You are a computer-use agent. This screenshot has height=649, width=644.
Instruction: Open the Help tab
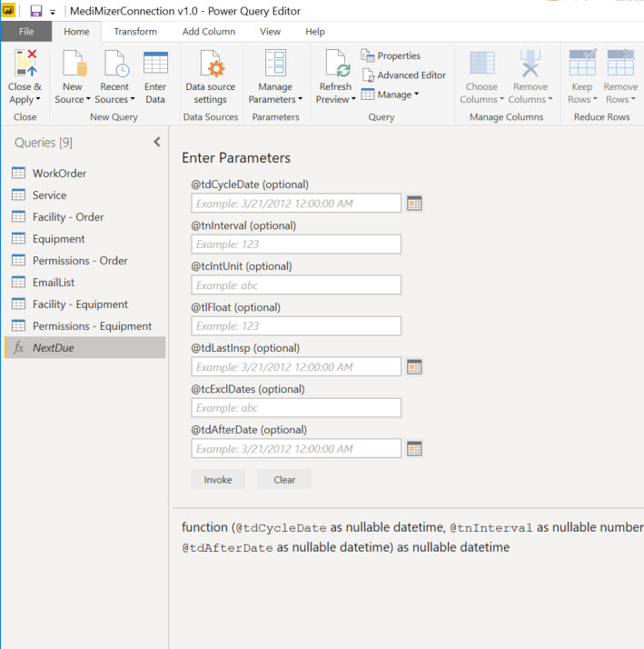point(315,32)
